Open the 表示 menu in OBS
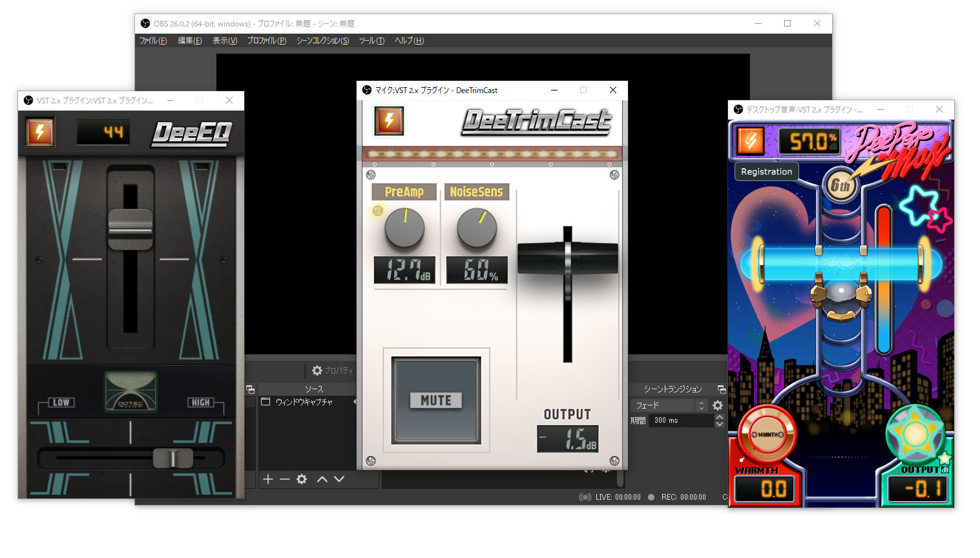980x558 pixels. pos(225,41)
